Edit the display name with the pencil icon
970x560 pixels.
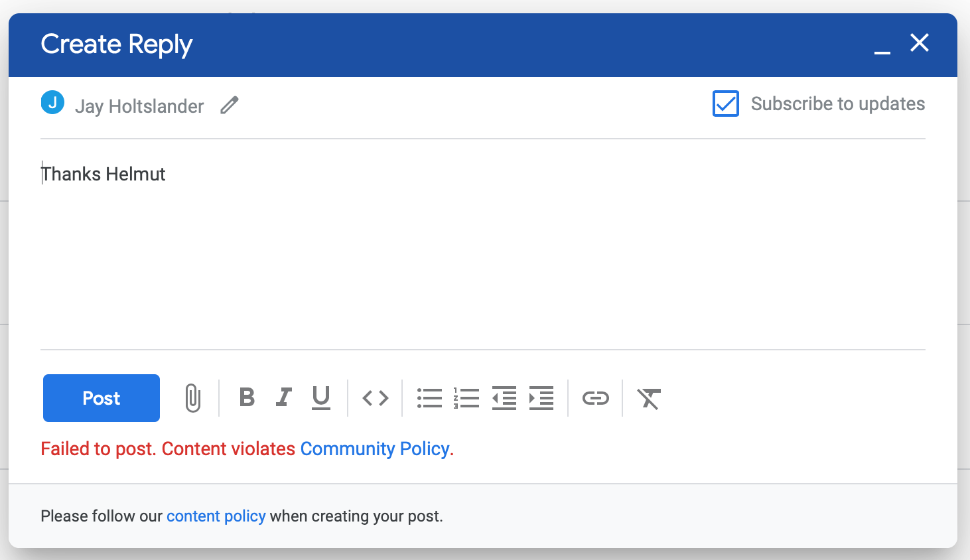click(229, 105)
